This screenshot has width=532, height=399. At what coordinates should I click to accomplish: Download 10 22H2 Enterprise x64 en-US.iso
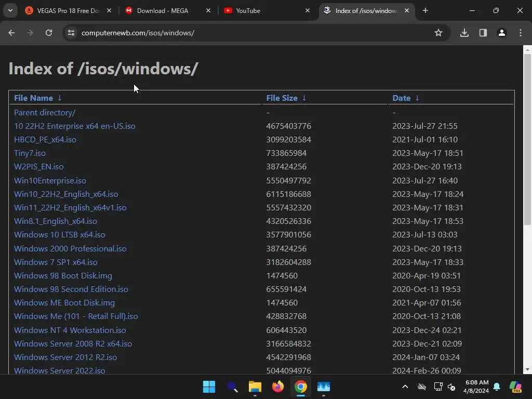(x=75, y=126)
